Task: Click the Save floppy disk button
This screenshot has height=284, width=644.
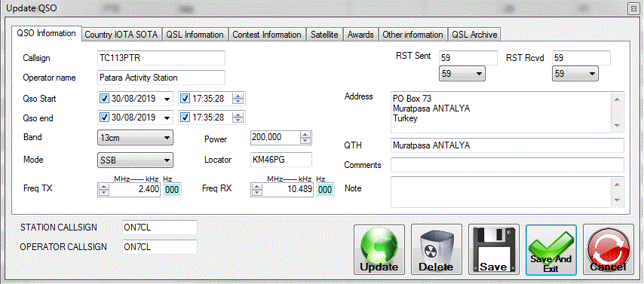Action: (494, 249)
